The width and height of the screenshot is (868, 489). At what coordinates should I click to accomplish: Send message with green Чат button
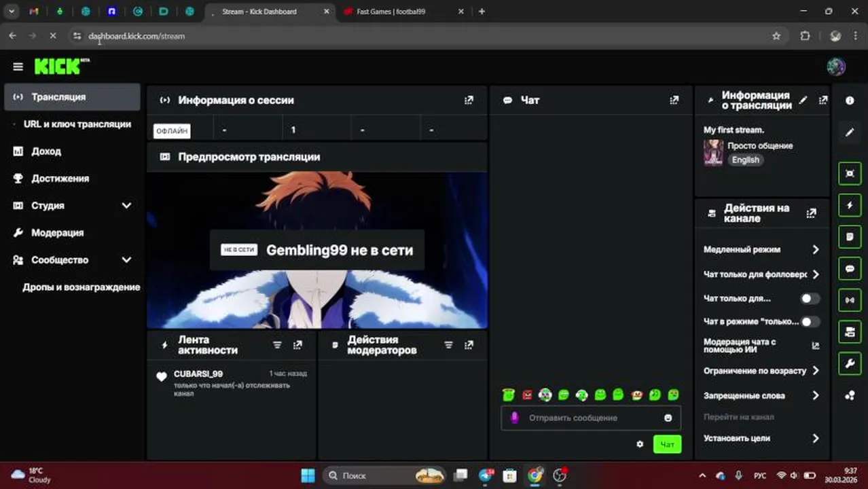(667, 444)
